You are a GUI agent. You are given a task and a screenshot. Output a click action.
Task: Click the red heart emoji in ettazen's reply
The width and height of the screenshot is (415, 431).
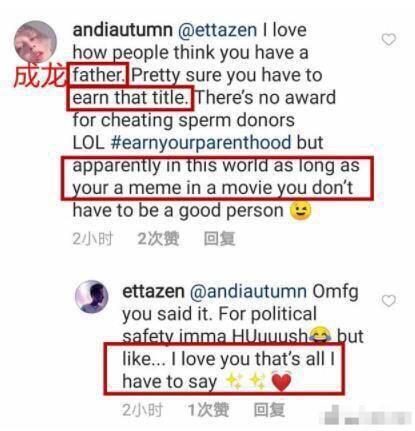coord(282,382)
